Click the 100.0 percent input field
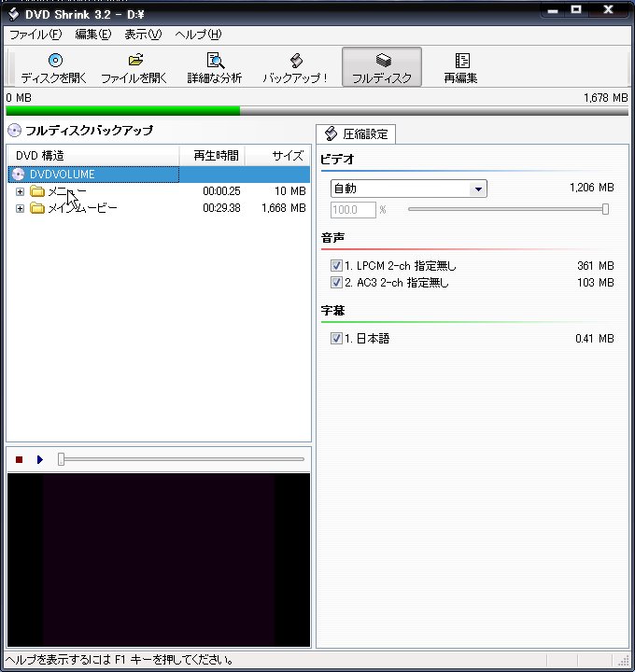 [353, 210]
